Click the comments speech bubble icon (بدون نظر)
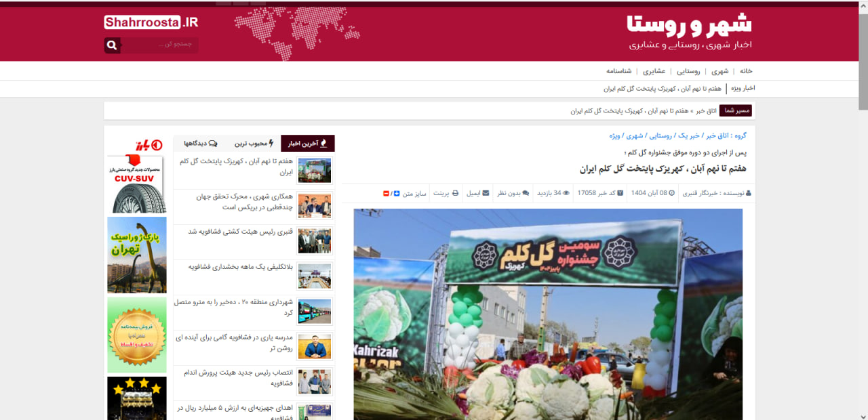This screenshot has height=420, width=868. 526,193
